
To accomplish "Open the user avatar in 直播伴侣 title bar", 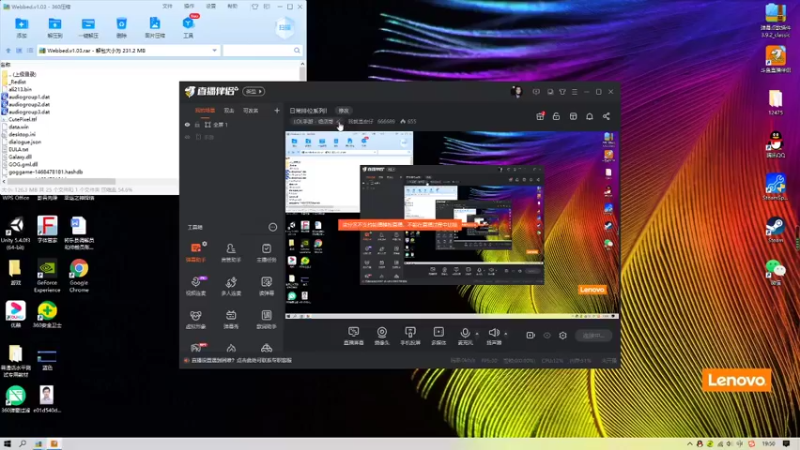I will [516, 91].
